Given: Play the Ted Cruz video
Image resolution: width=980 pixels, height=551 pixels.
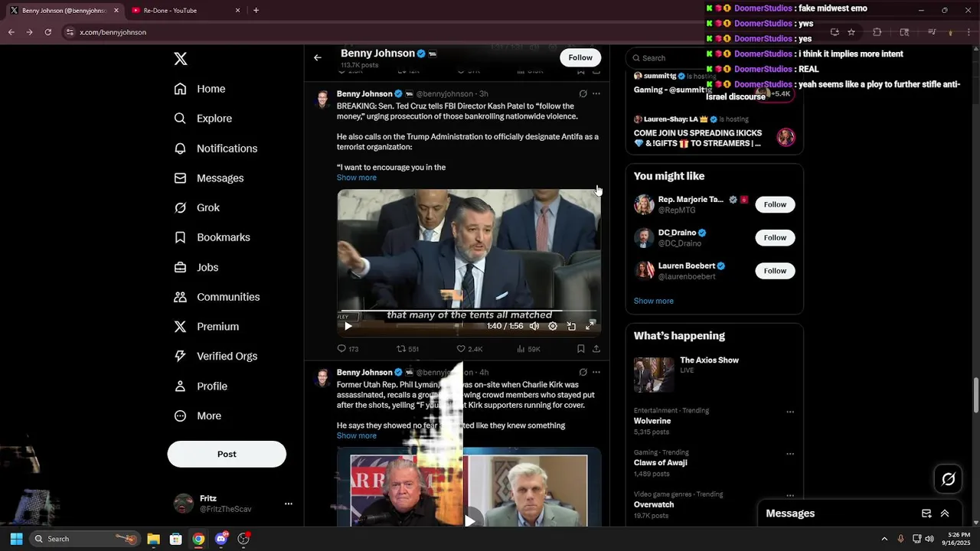Looking at the screenshot, I should click(x=348, y=326).
